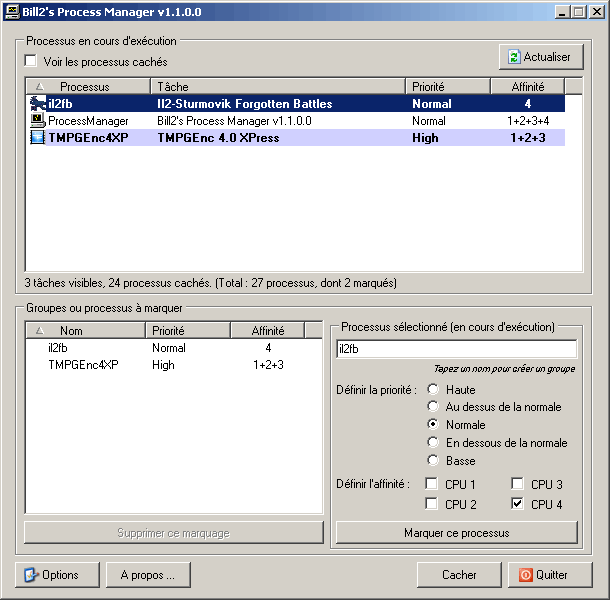
Task: Click the il2fb process icon
Action: [38, 104]
